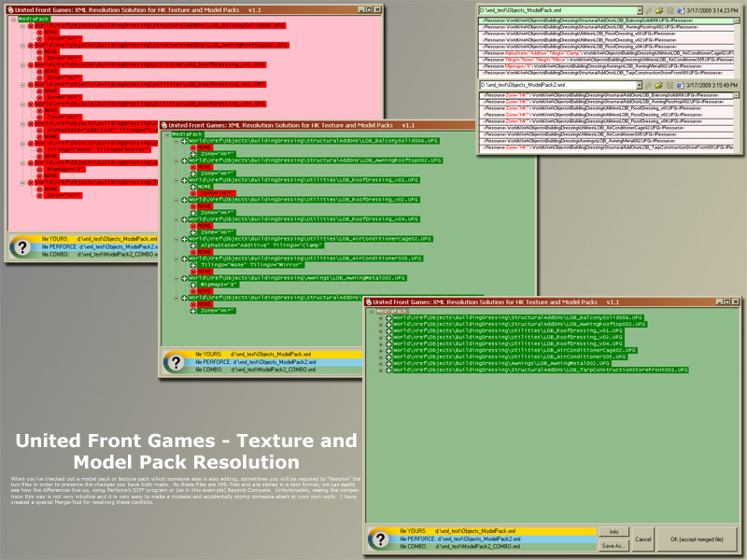
Task: Click the Info button
Action: (x=613, y=532)
